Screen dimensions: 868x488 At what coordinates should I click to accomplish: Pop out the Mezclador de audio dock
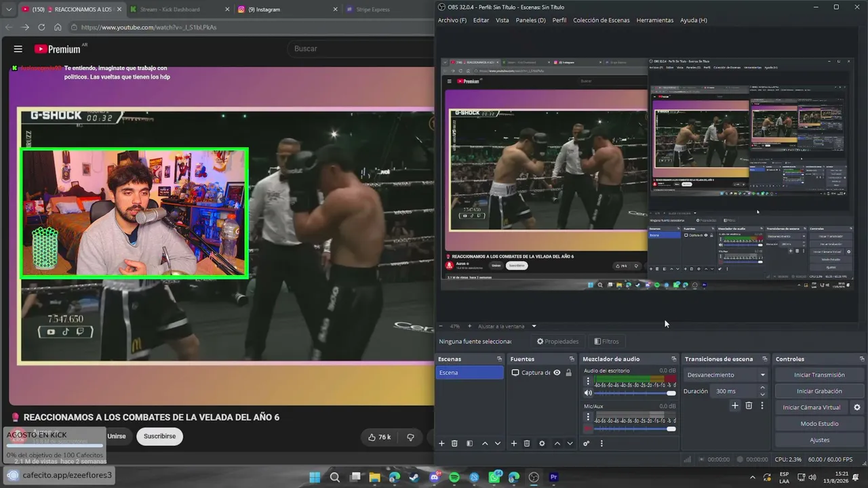674,359
